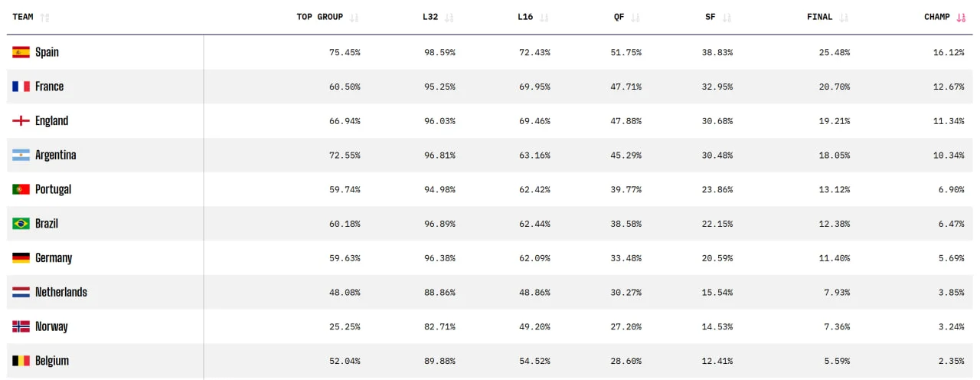Click the Argentina flag icon
This screenshot has width=980, height=380.
tap(21, 155)
